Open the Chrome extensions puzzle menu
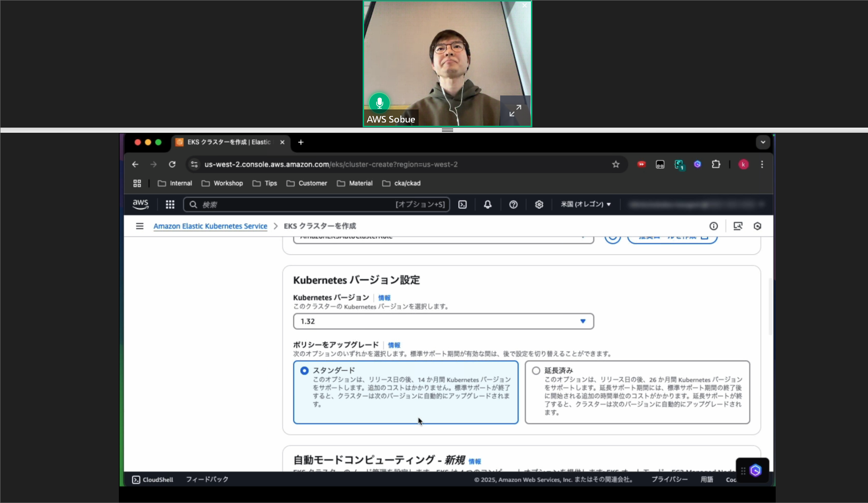This screenshot has height=503, width=868. (716, 164)
